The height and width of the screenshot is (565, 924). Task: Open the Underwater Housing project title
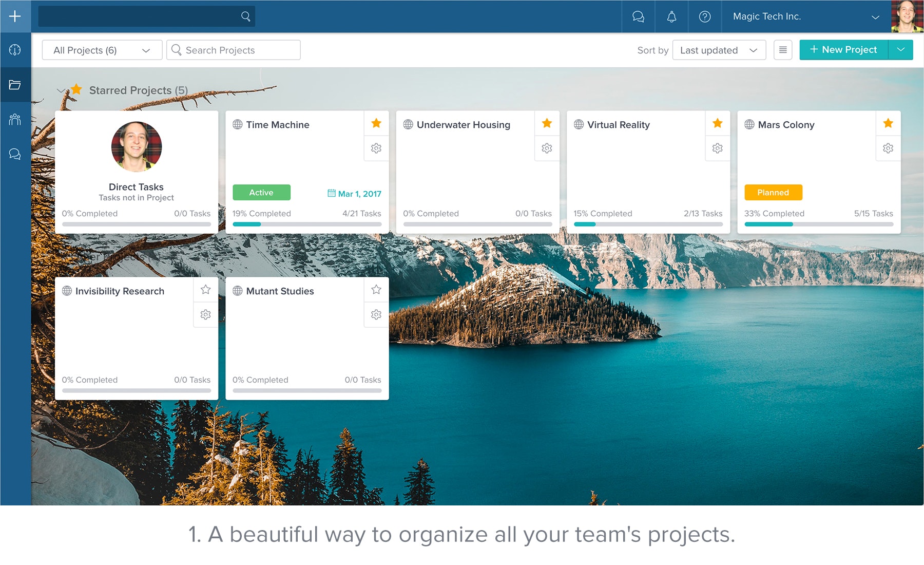click(x=464, y=125)
